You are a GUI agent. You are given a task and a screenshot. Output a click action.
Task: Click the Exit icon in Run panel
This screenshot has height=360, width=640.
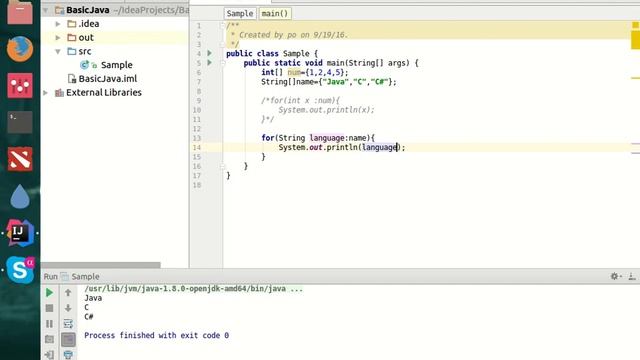49,354
